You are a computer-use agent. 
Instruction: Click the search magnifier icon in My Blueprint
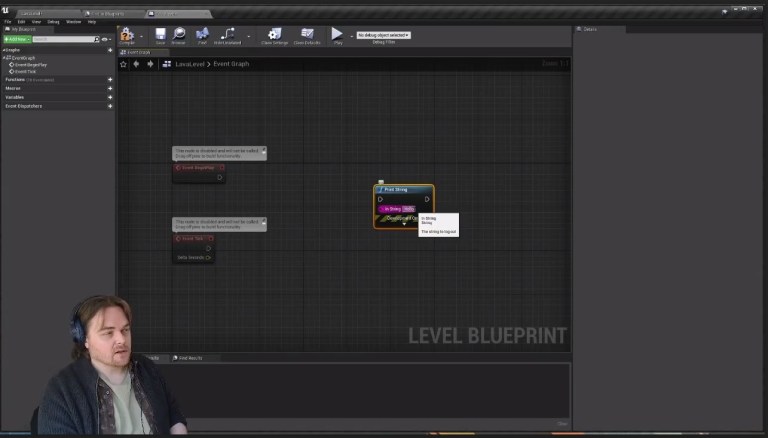click(x=96, y=39)
